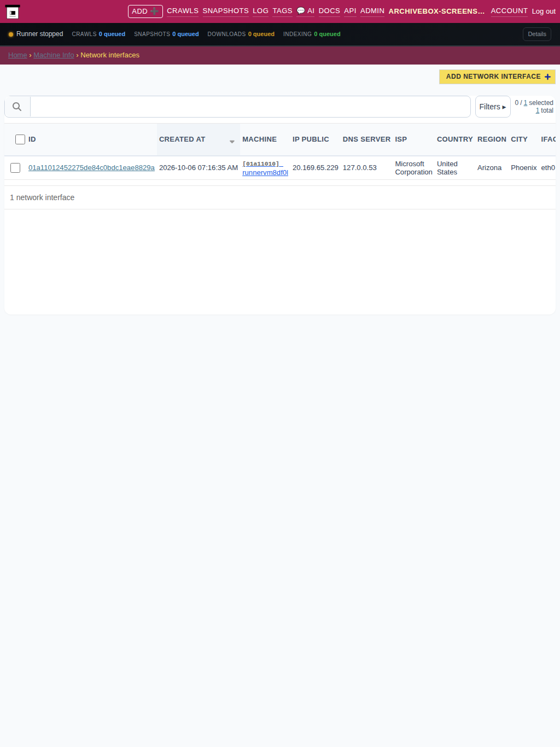This screenshot has width=560, height=747.
Task: Open the CRAWLS menu item
Action: pyautogui.click(x=183, y=11)
